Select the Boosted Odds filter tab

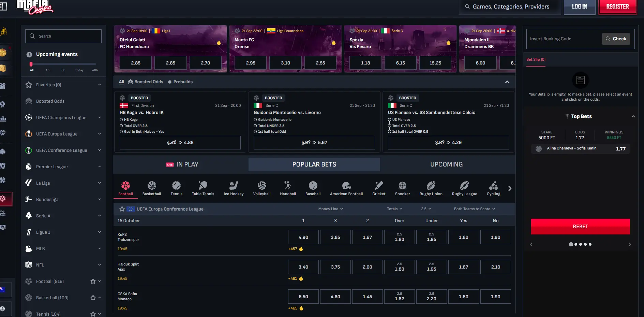pos(146,82)
